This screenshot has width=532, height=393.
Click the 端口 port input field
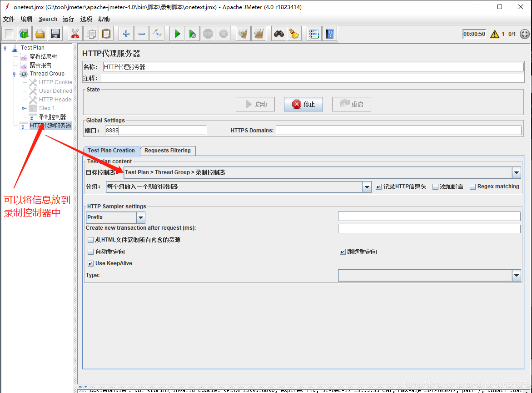(x=155, y=131)
